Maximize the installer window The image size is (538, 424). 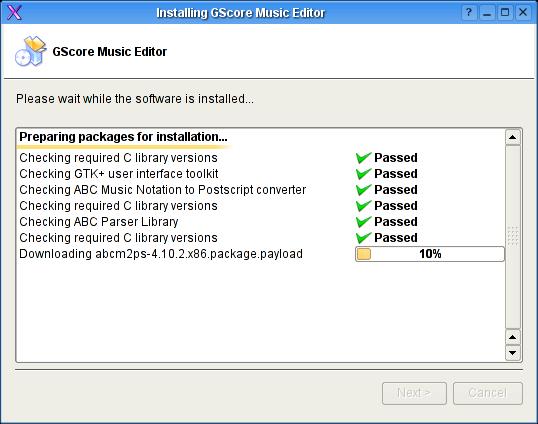505,13
